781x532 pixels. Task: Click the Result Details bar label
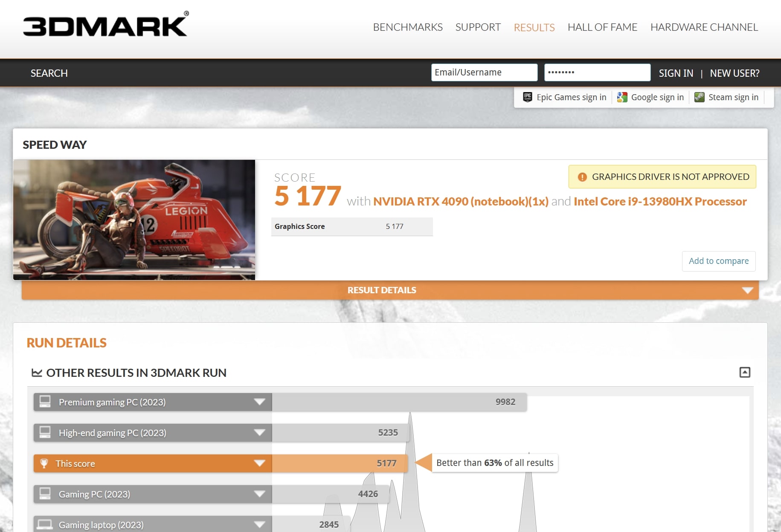[382, 290]
